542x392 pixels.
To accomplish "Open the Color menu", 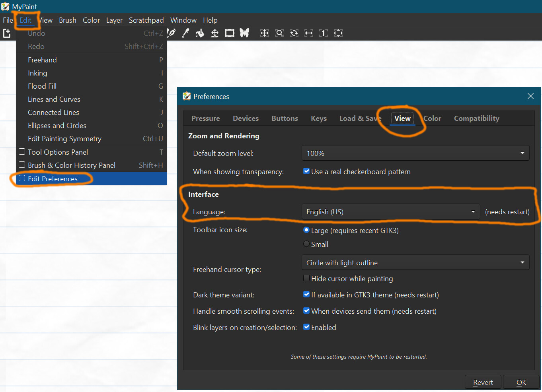I will point(91,20).
